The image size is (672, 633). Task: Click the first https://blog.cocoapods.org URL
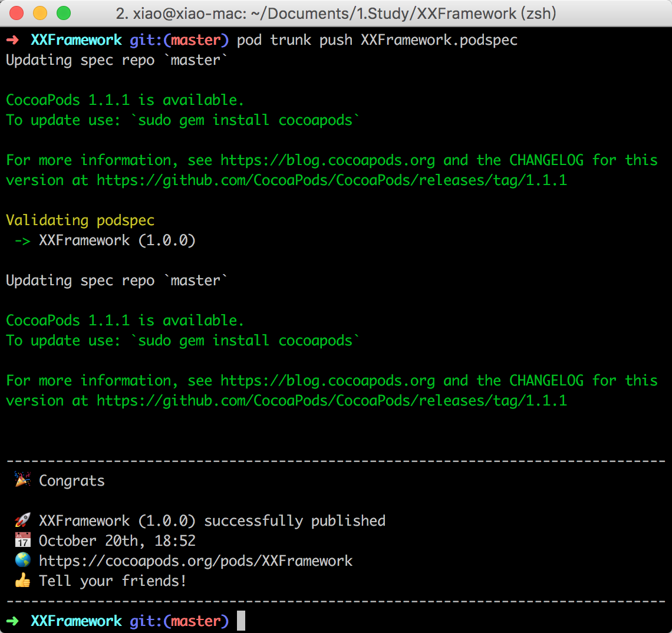tap(327, 160)
